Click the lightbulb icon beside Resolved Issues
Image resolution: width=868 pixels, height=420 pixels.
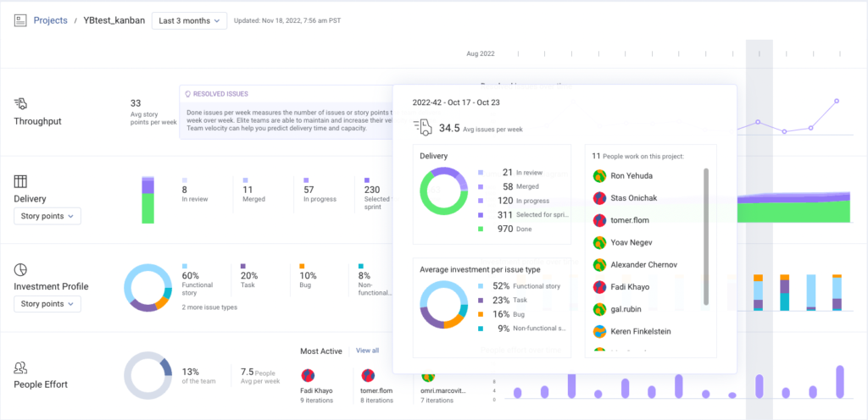pos(187,94)
